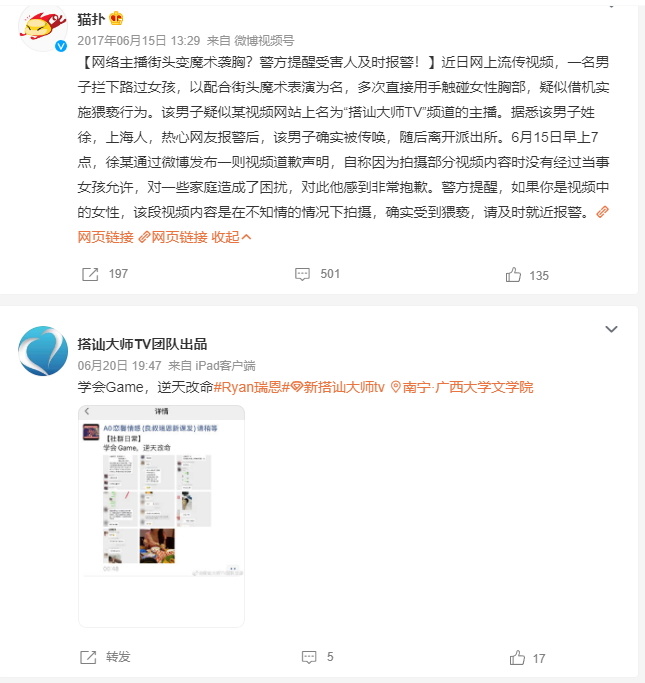This screenshot has width=645, height=683.
Task: Open 搭讪大师TV团队出品 profile avatar
Action: 43,351
